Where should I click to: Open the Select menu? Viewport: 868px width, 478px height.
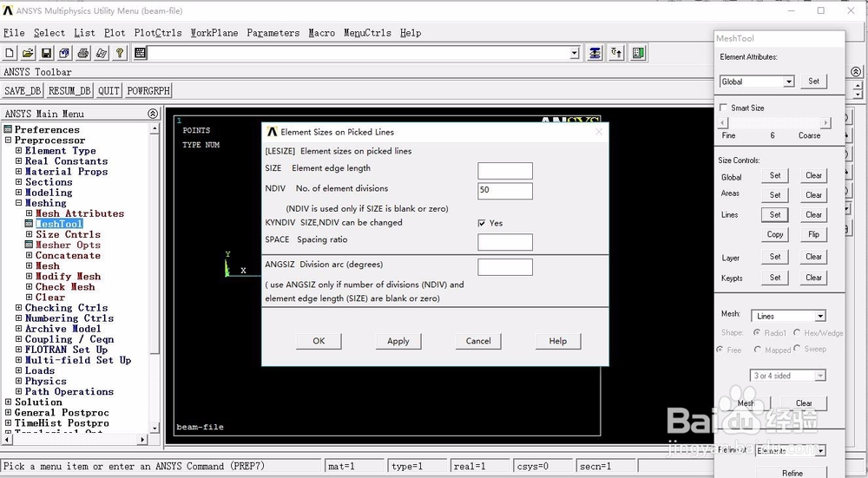(49, 33)
